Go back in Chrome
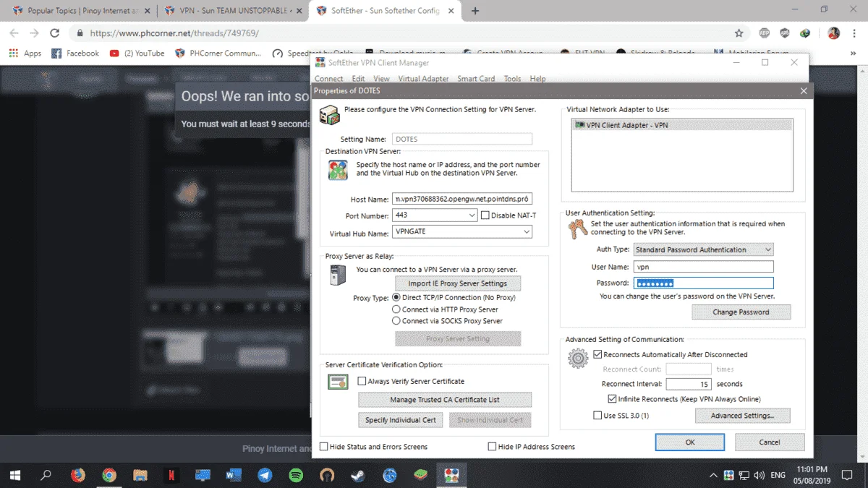Viewport: 868px width, 488px height. (x=14, y=33)
